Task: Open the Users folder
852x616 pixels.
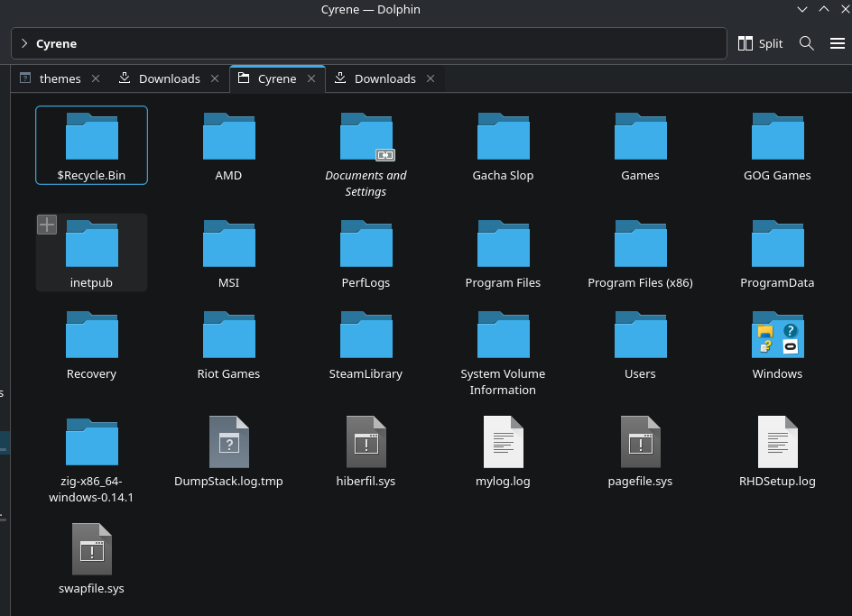Action: click(x=641, y=335)
